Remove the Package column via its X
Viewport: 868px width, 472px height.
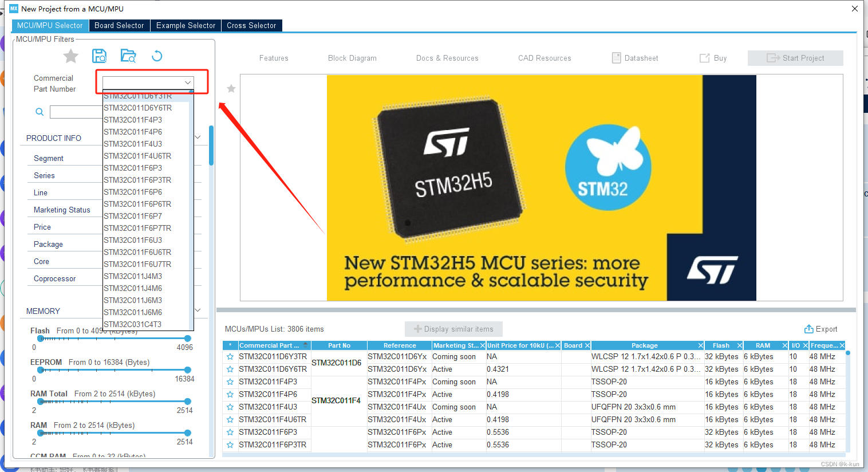pos(701,345)
